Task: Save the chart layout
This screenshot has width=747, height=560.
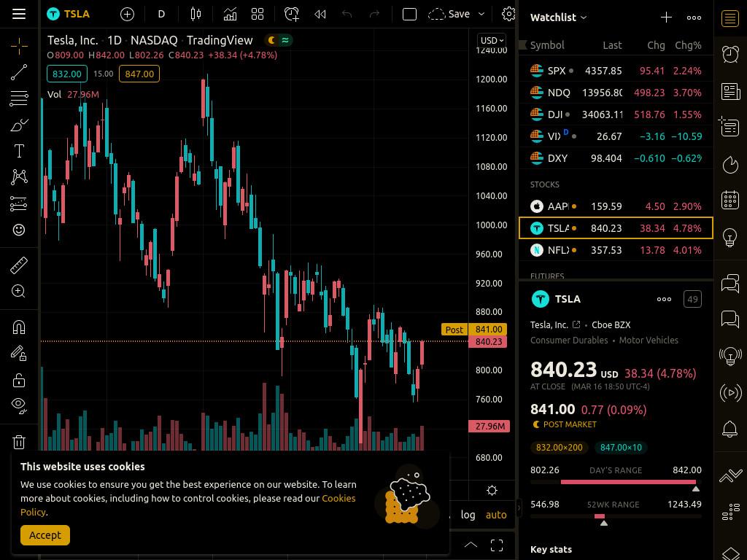Action: point(449,15)
